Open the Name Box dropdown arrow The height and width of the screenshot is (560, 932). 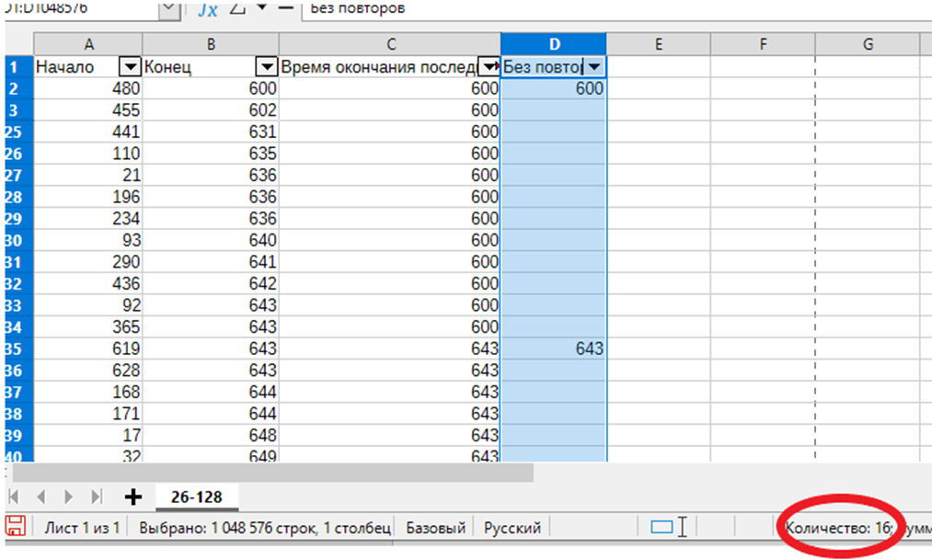click(x=170, y=9)
